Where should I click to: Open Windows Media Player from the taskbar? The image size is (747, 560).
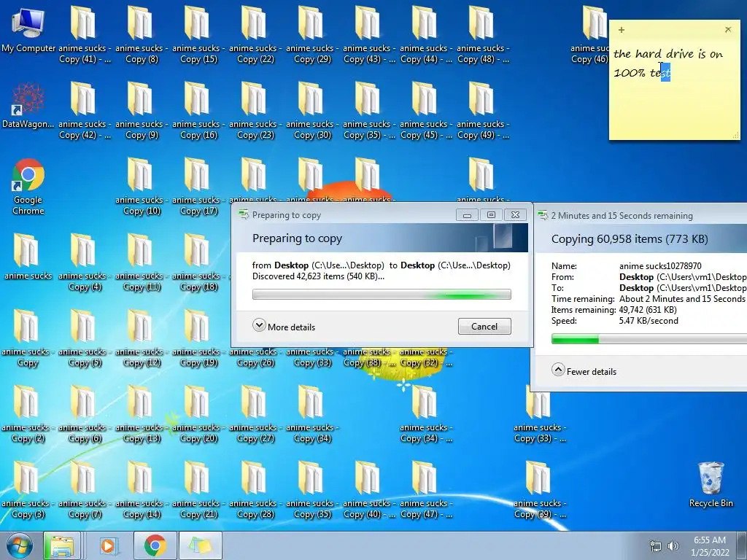pos(108,545)
